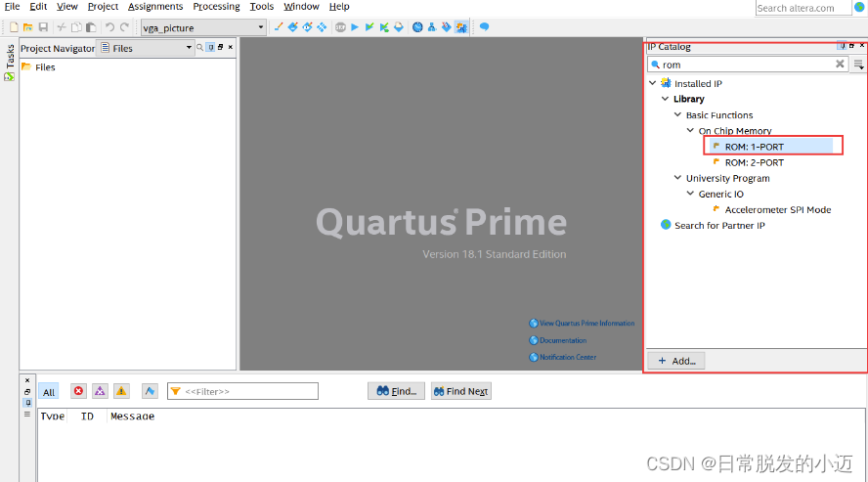The height and width of the screenshot is (482, 868).
Task: Open the Window menu
Action: [x=301, y=7]
